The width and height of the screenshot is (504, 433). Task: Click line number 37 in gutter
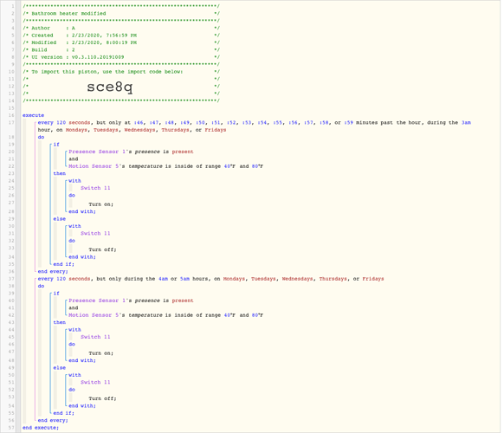click(11, 279)
